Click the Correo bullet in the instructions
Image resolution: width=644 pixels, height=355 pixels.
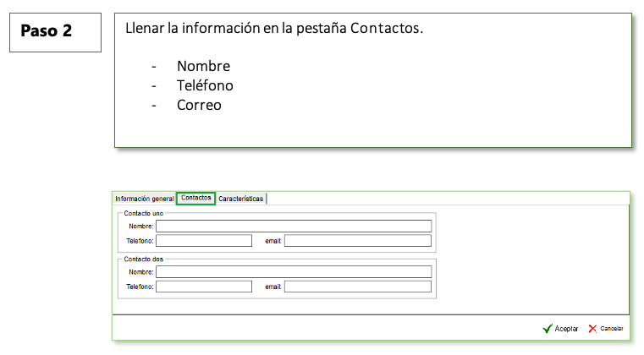[x=199, y=105]
